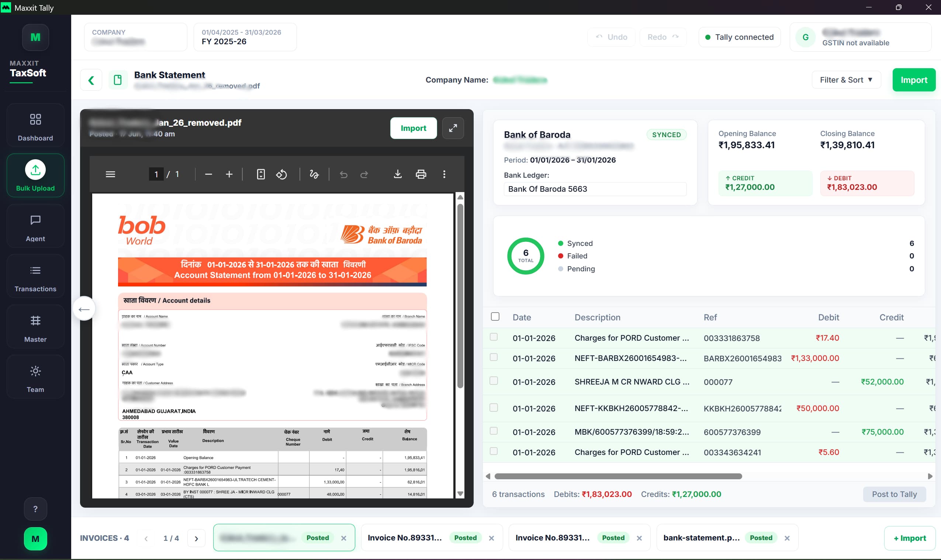Click the transactions table horizontal scrollbar
This screenshot has height=560, width=941.
point(618,477)
